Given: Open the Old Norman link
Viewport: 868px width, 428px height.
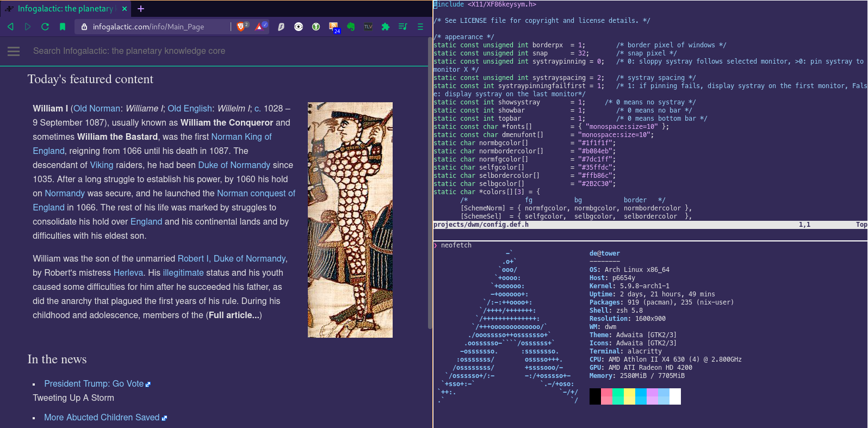Looking at the screenshot, I should click(x=97, y=109).
